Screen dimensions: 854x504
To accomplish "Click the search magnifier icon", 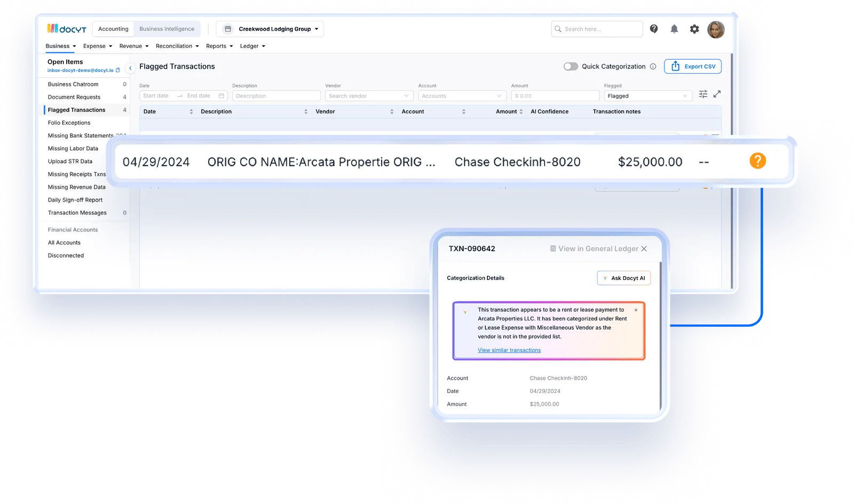I will pyautogui.click(x=558, y=29).
